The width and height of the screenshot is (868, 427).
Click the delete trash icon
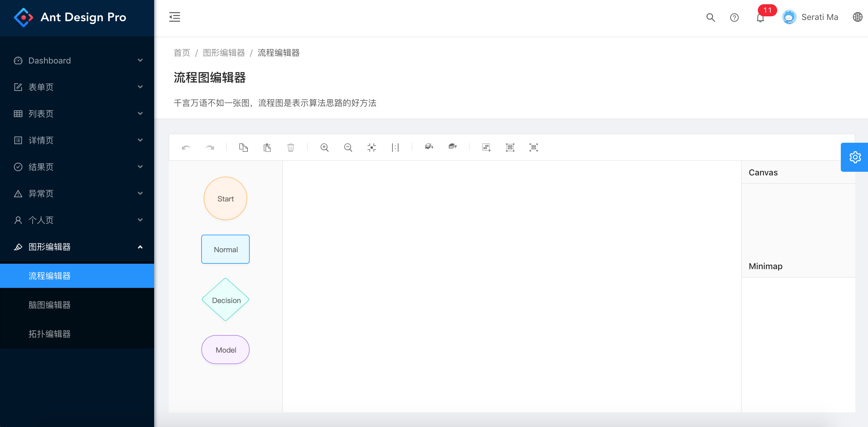[x=290, y=147]
